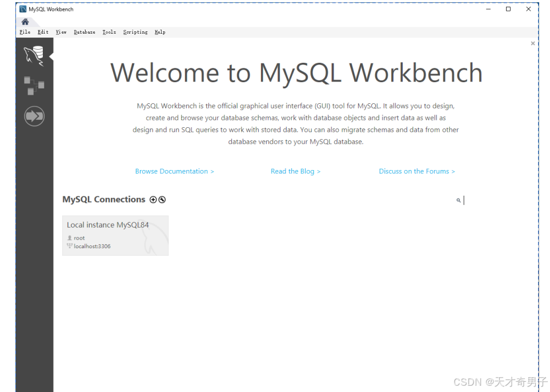
Task: Close the welcome message x icon
Action: point(533,43)
